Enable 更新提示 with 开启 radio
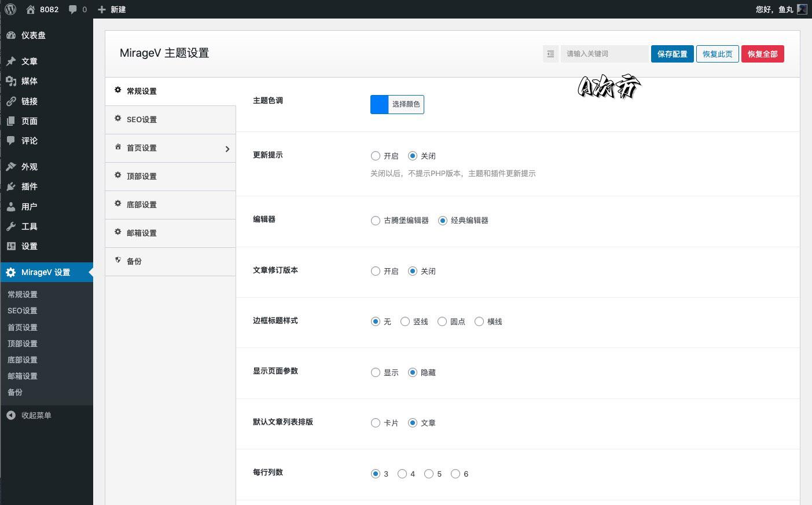Screen dimensions: 812x505 click(376, 156)
